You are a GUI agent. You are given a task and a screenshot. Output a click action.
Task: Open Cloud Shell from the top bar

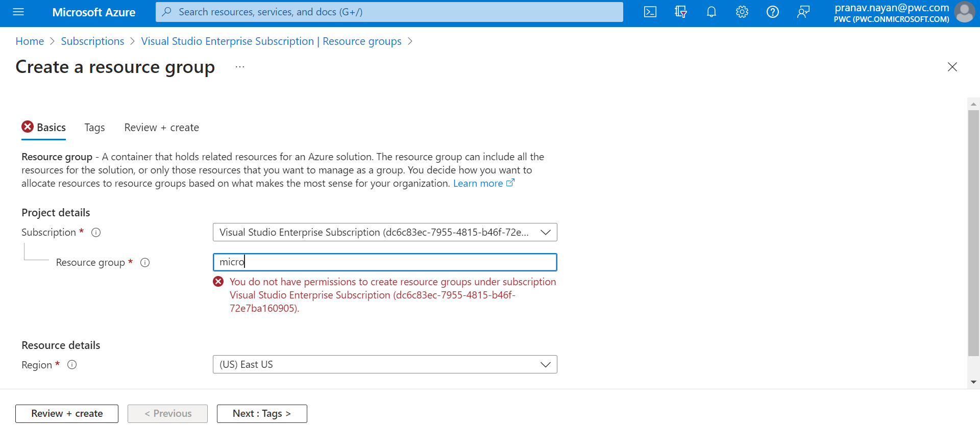point(650,12)
